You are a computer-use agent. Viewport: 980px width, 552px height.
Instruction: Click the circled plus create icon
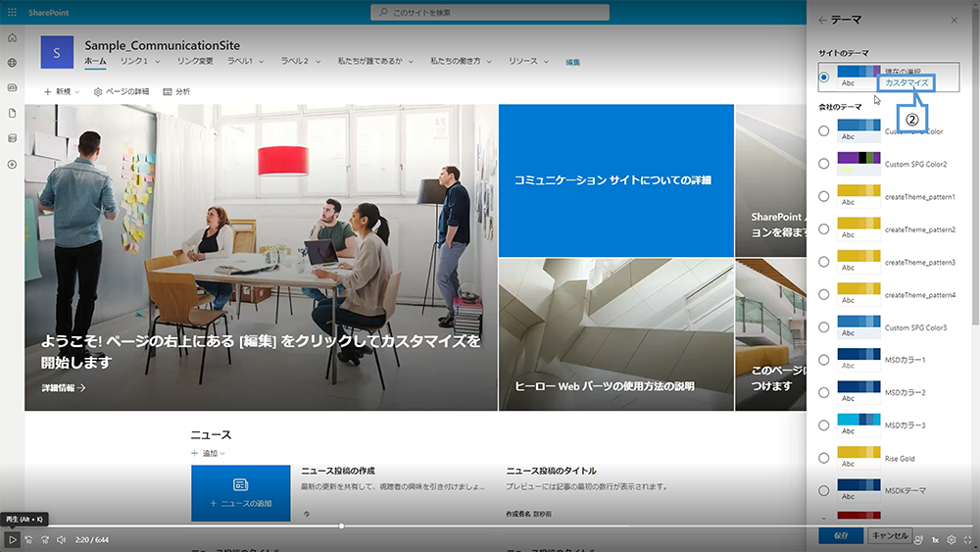(12, 165)
